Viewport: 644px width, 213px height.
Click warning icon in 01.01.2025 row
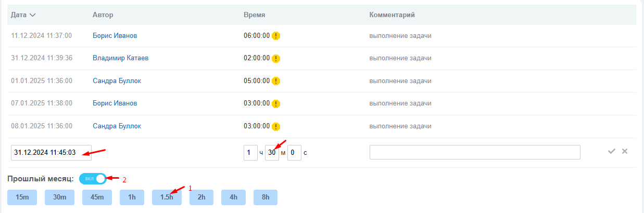(276, 81)
